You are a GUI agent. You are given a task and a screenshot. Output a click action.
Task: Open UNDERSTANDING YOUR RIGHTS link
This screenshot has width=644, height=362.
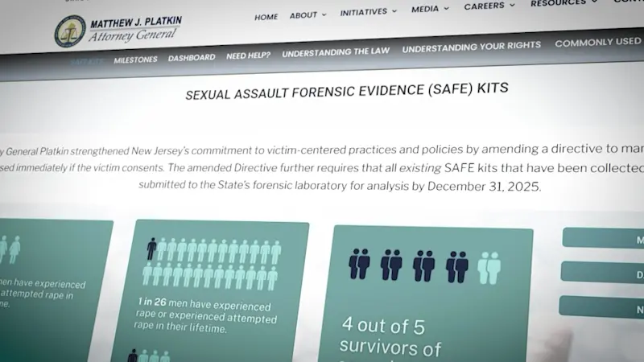[472, 47]
